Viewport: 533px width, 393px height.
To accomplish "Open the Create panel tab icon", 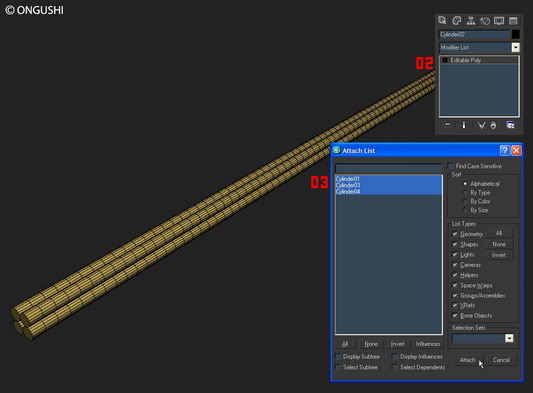I will click(442, 20).
